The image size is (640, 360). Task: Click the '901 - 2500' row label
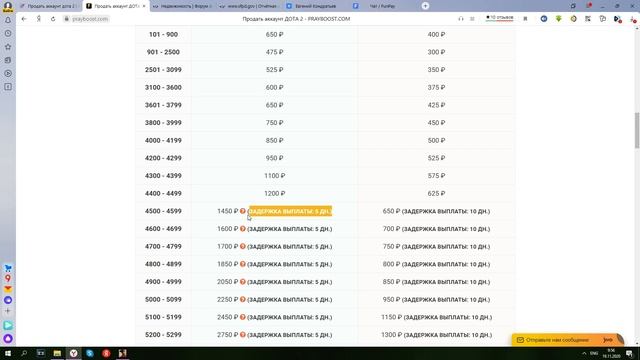[x=163, y=52]
